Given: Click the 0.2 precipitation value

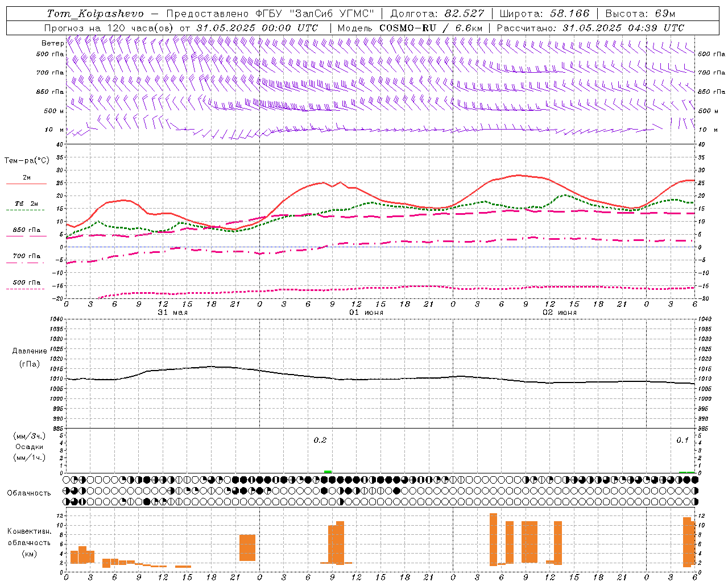Looking at the screenshot, I should tap(320, 440).
